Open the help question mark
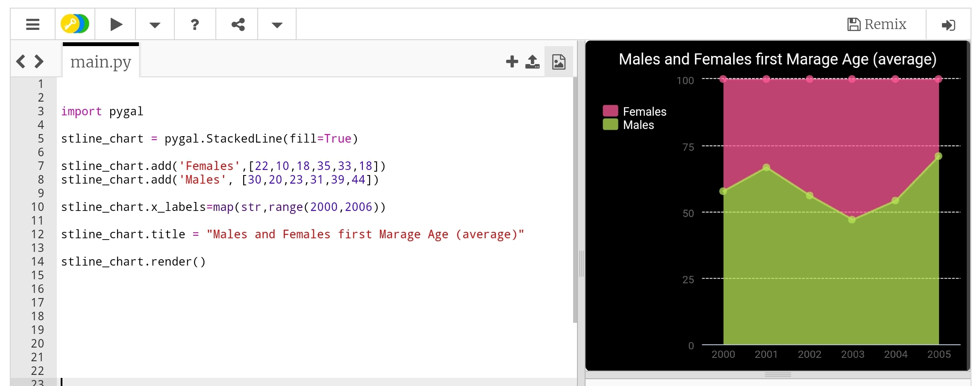 coord(195,24)
